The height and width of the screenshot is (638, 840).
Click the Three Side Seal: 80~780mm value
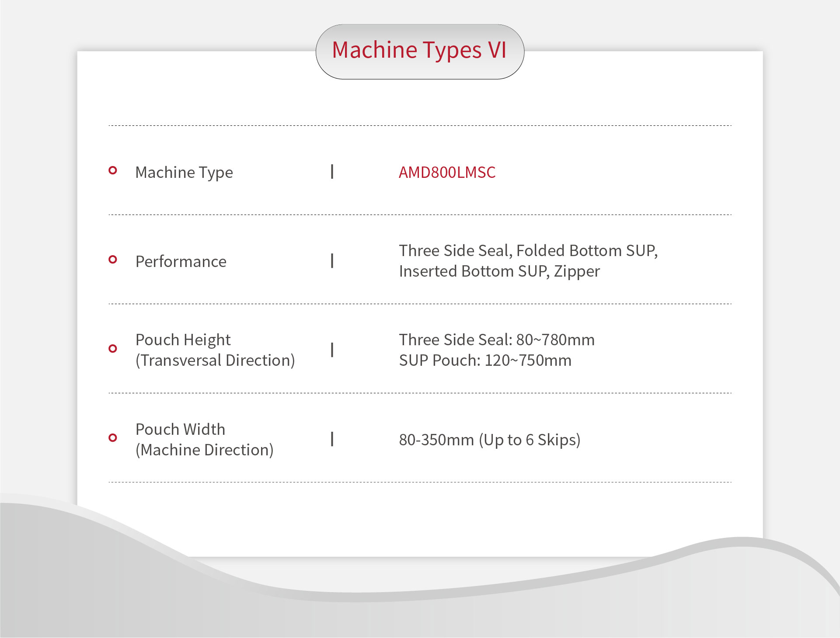[497, 340]
